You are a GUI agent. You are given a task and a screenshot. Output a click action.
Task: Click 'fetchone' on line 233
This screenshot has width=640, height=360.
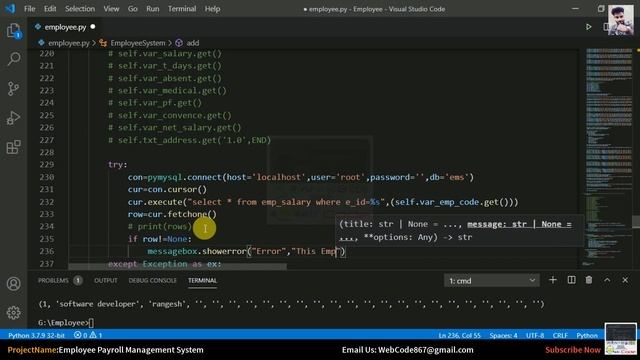point(187,214)
